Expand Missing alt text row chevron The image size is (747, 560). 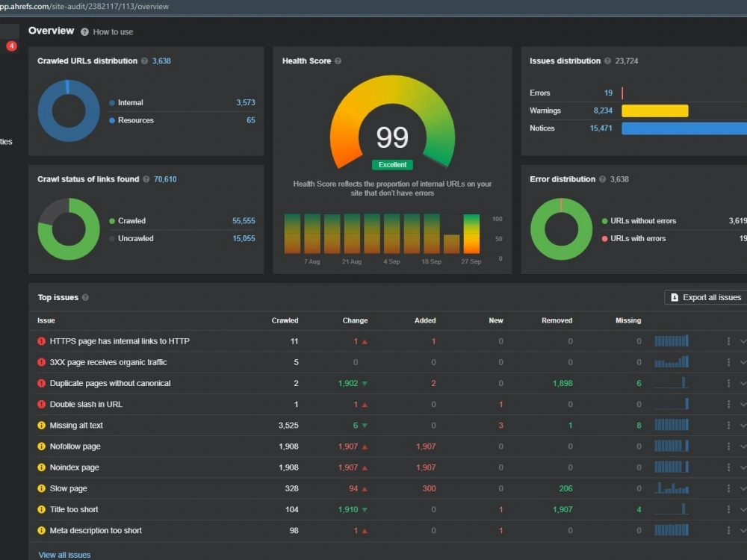click(743, 426)
